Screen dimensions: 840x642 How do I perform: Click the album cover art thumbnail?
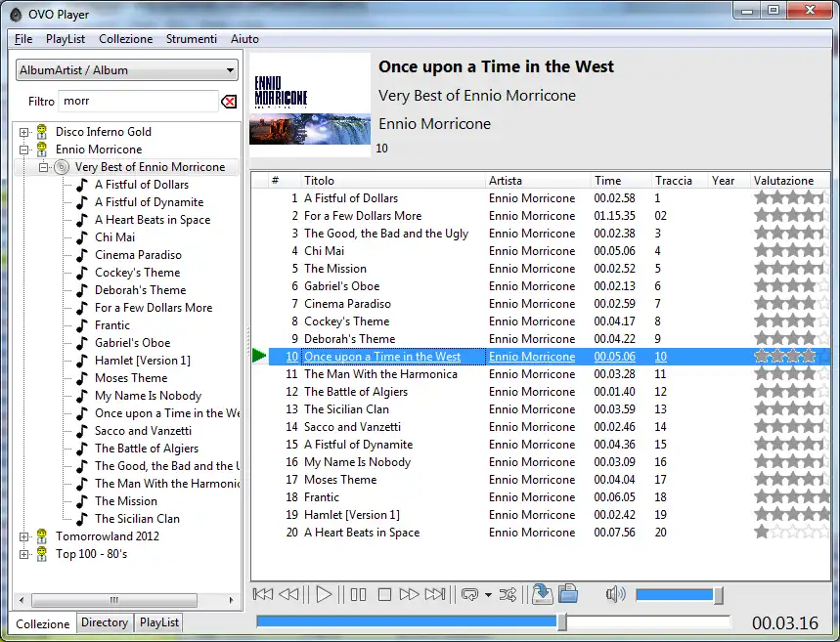tap(310, 105)
